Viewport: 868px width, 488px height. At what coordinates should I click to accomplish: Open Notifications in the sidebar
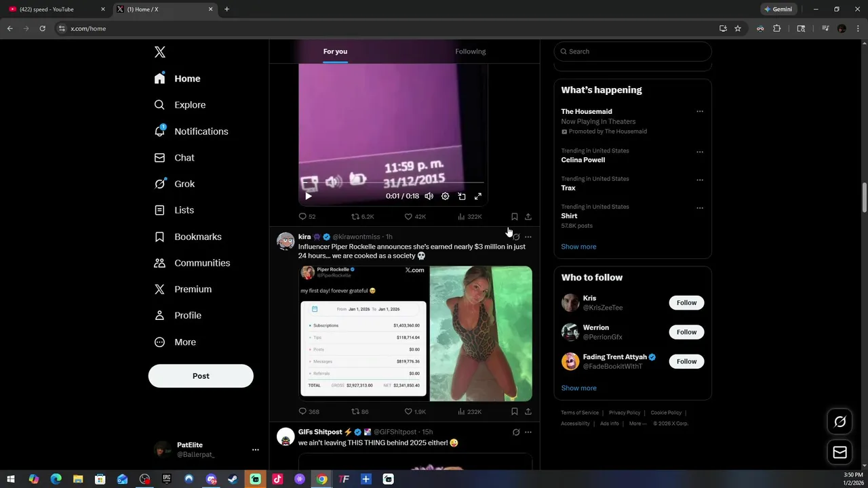coord(191,131)
